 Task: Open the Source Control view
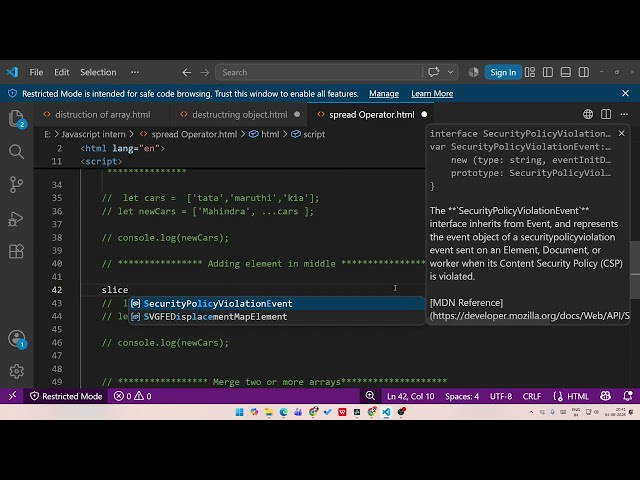(16, 184)
